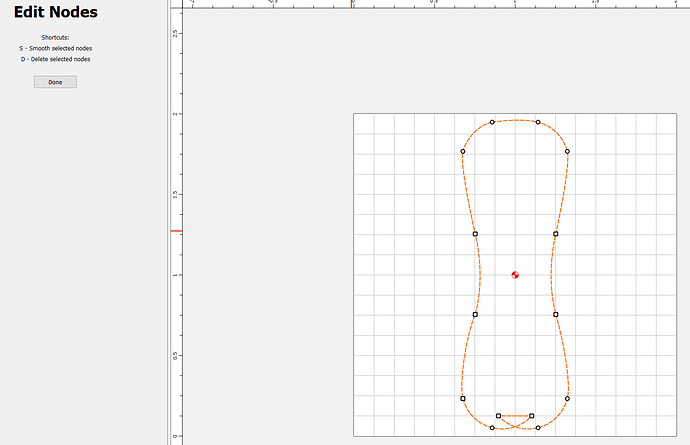The height and width of the screenshot is (445, 690).
Task: Click the Done button
Action: point(55,82)
